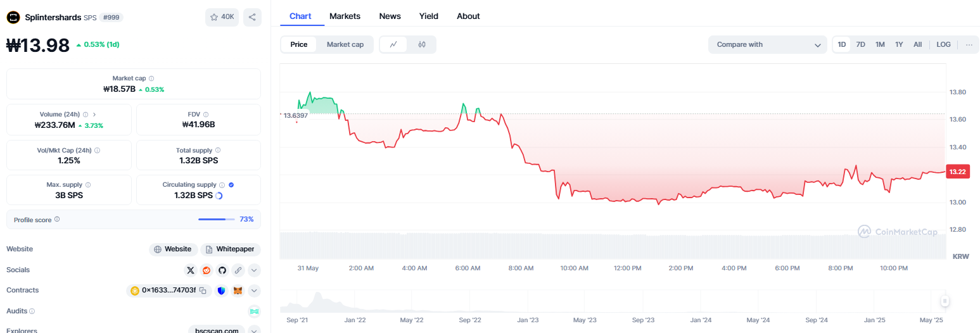Click the ₩233.76M volume value

click(55, 125)
